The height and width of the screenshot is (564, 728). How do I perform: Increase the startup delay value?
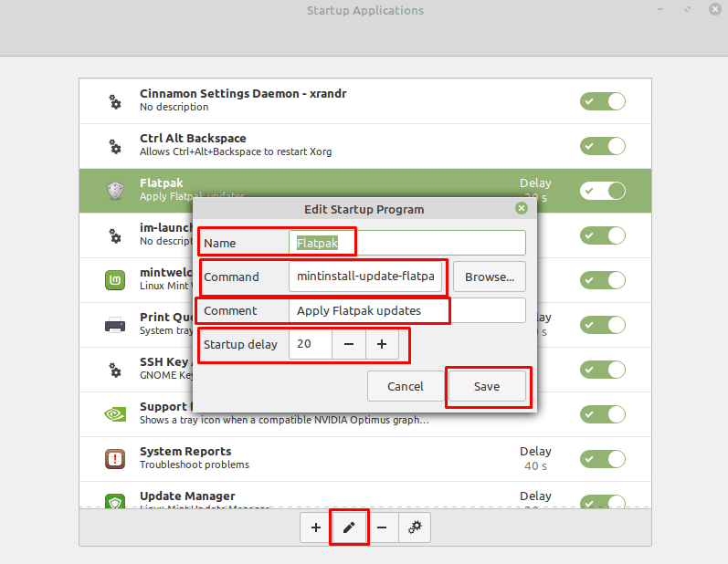[x=382, y=344]
